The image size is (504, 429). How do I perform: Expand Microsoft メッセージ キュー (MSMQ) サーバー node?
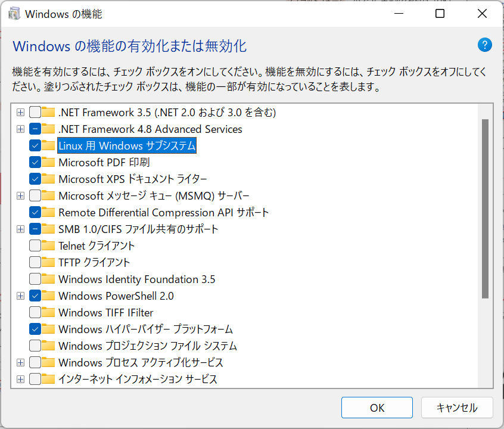point(21,195)
